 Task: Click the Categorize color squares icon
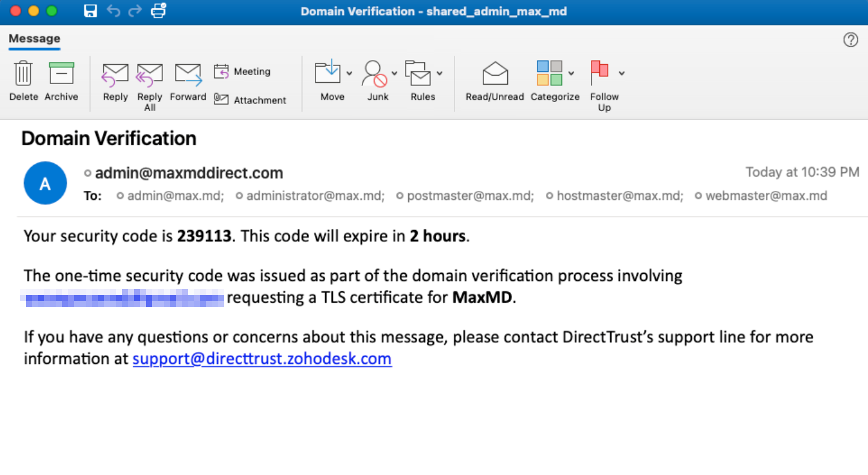pyautogui.click(x=549, y=73)
